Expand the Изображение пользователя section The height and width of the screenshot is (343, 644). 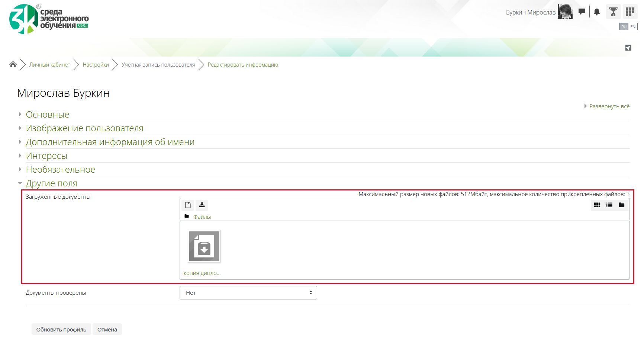pyautogui.click(x=84, y=128)
